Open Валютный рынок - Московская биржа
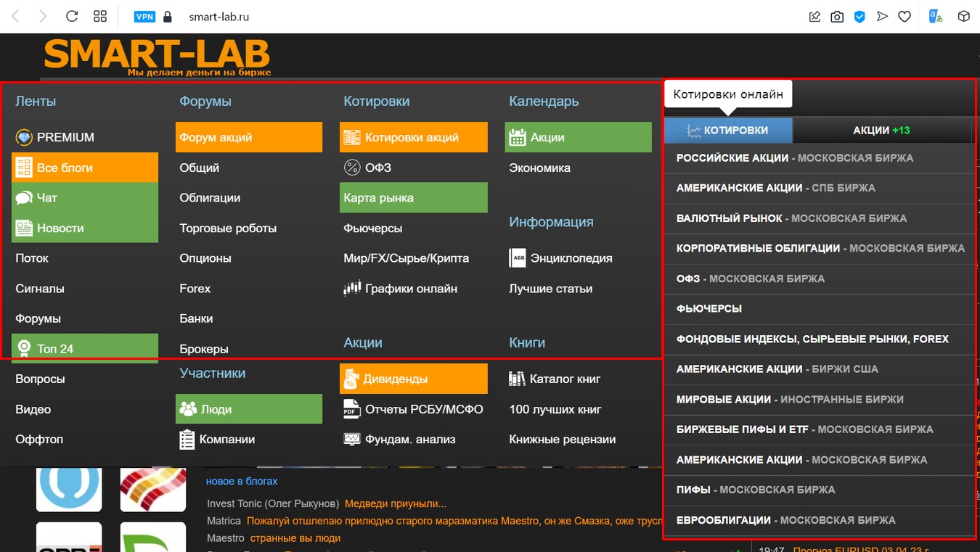The height and width of the screenshot is (552, 980). click(x=819, y=218)
